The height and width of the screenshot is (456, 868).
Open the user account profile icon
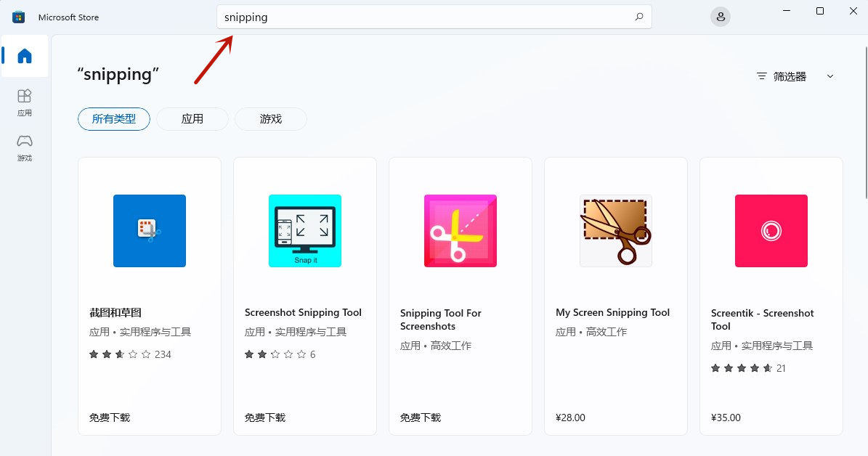click(x=720, y=17)
